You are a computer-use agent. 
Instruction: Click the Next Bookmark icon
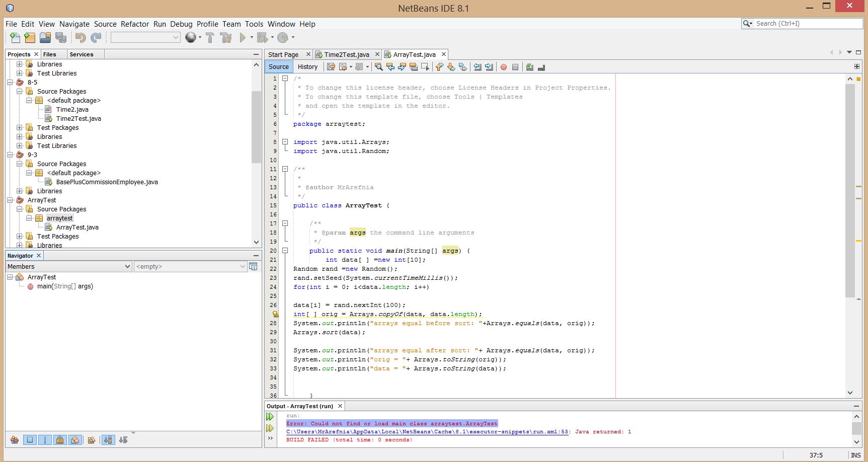point(451,67)
